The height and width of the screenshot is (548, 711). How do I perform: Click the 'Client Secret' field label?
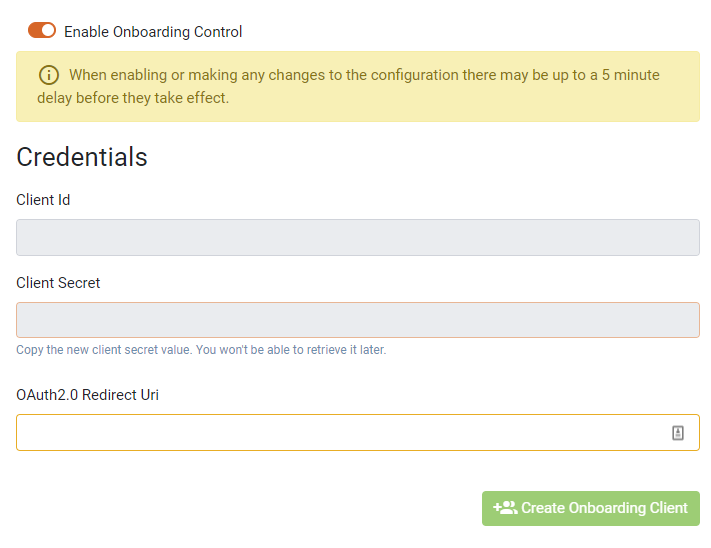click(x=58, y=283)
